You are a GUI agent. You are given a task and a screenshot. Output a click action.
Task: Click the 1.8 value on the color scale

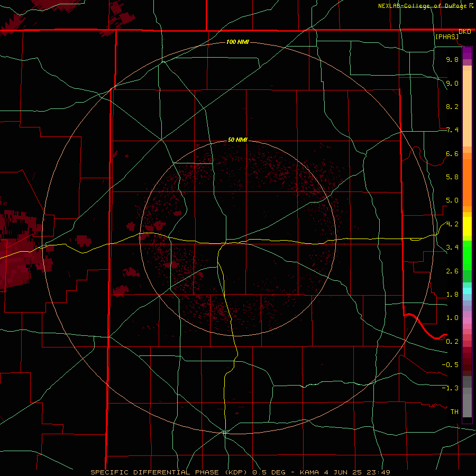(x=452, y=295)
